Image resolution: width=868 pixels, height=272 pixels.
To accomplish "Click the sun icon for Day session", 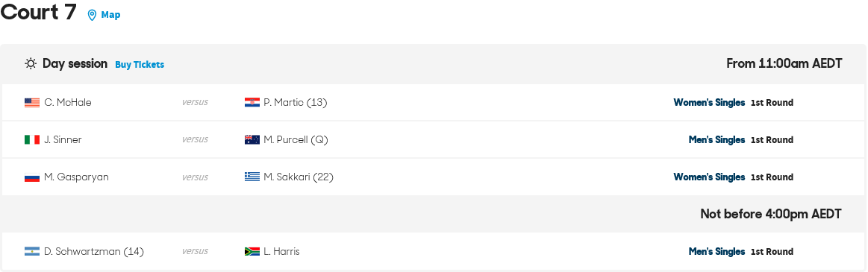I will [31, 63].
